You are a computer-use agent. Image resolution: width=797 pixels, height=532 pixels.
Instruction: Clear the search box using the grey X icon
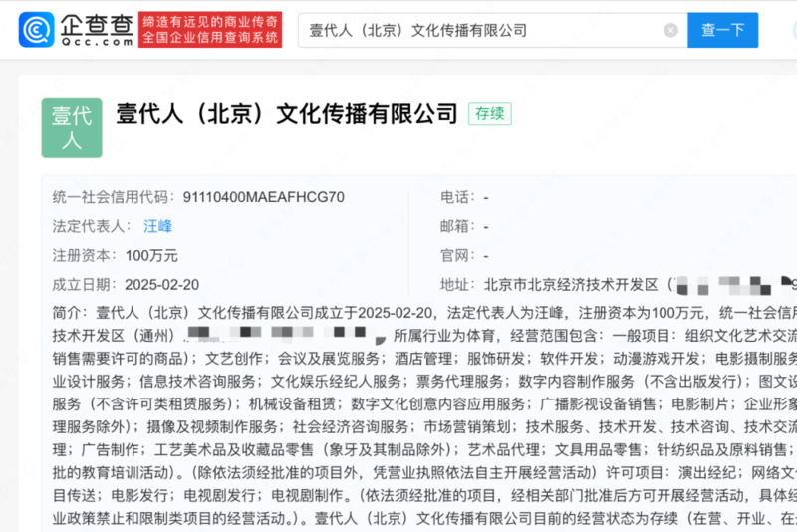[670, 31]
